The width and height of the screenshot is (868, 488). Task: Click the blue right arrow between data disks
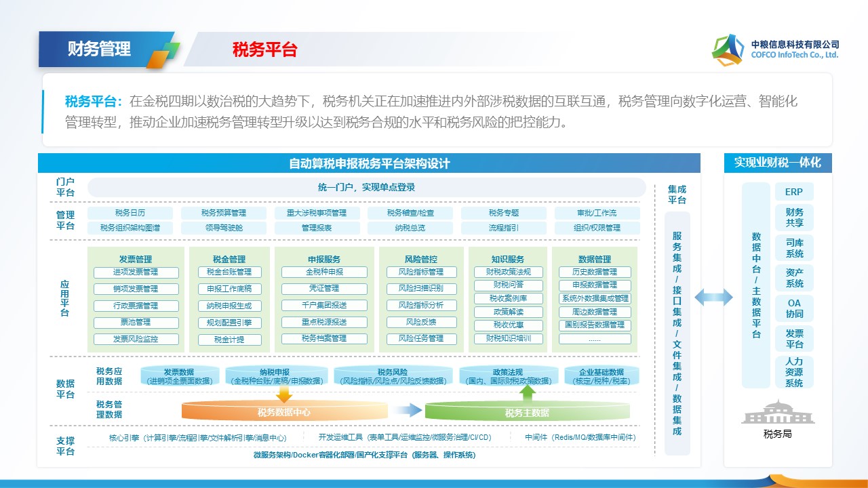(x=407, y=410)
